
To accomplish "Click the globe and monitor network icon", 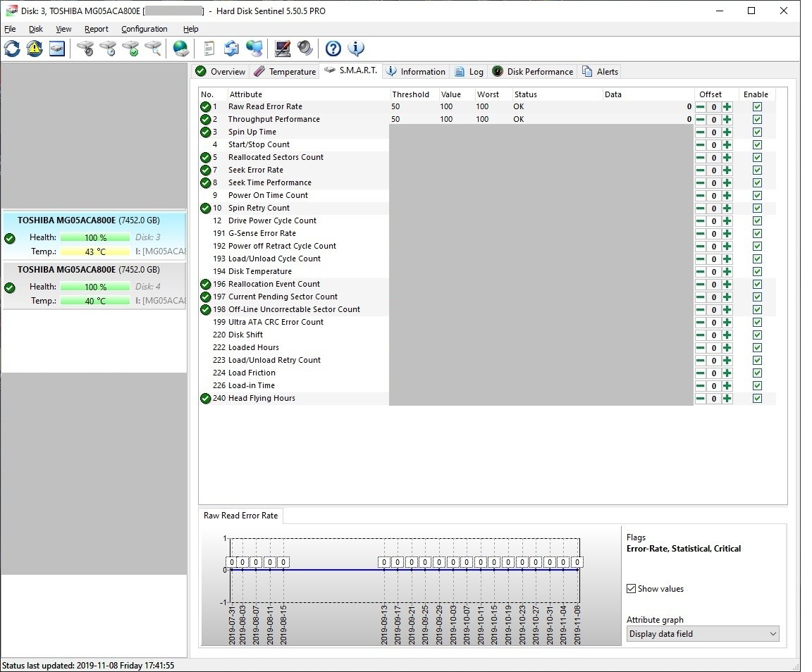I will coord(254,49).
